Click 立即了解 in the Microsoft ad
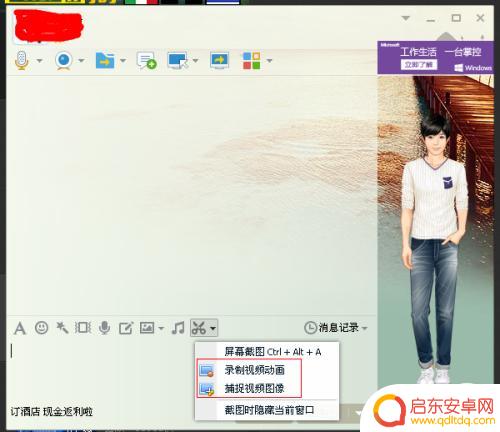 419,65
